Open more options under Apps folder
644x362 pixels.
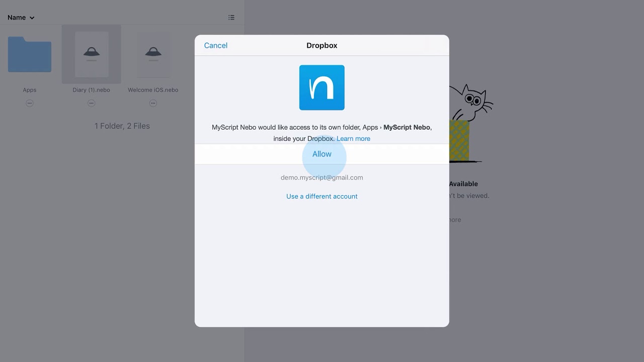(30, 103)
